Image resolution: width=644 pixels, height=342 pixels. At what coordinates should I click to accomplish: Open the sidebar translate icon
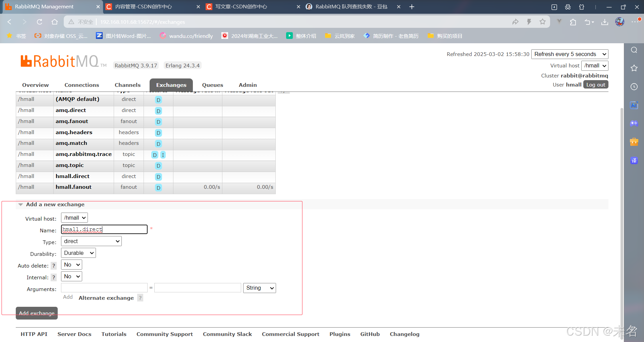click(x=634, y=160)
